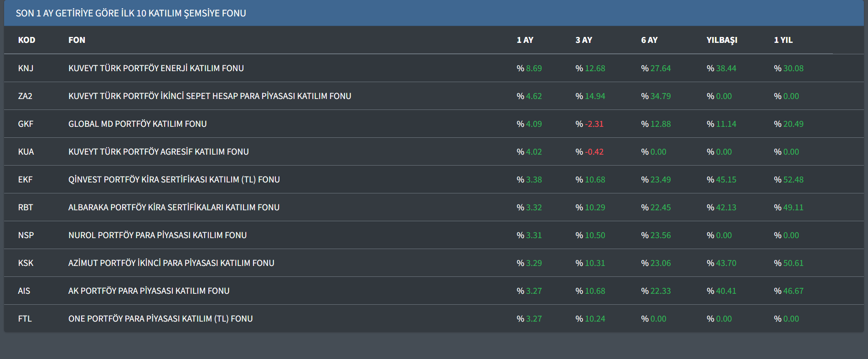Screen dimensions: 868x359
Task: Click the 1 YIL column header
Action: (x=783, y=40)
